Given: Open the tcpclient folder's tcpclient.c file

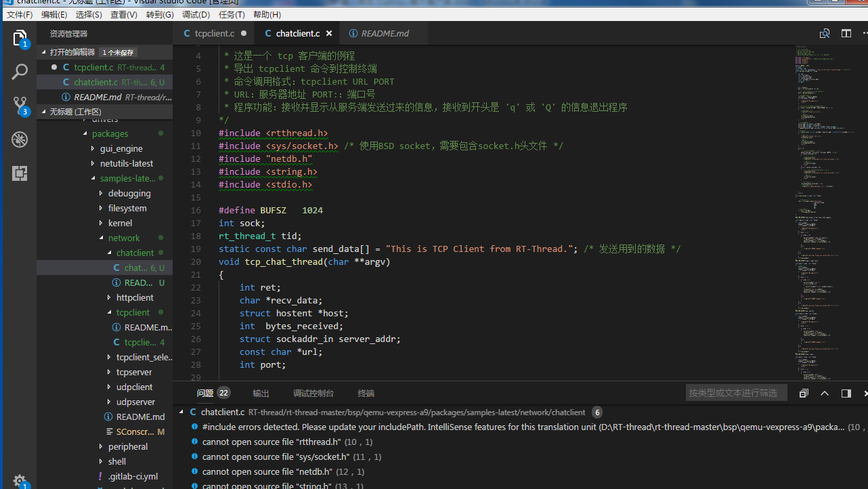Looking at the screenshot, I should point(105,342).
